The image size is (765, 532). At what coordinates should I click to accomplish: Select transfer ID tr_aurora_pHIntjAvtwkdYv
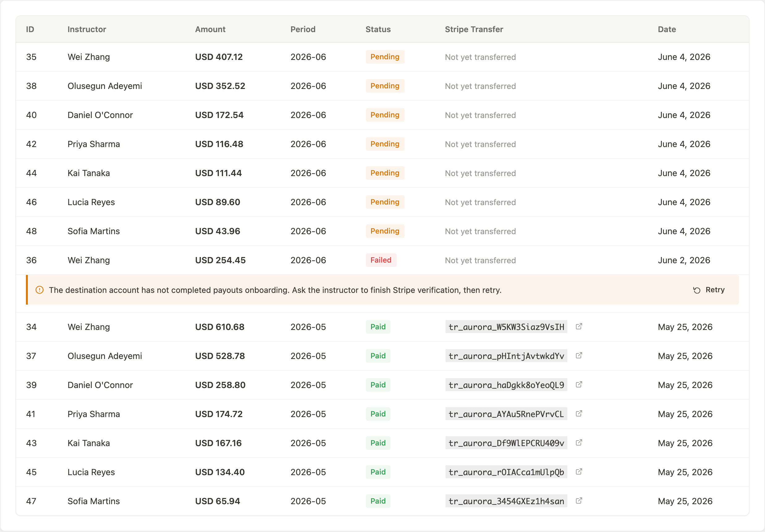506,356
